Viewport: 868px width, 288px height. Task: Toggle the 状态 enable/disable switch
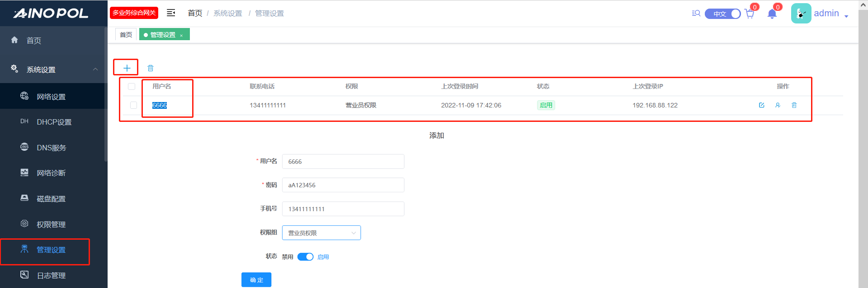(305, 257)
